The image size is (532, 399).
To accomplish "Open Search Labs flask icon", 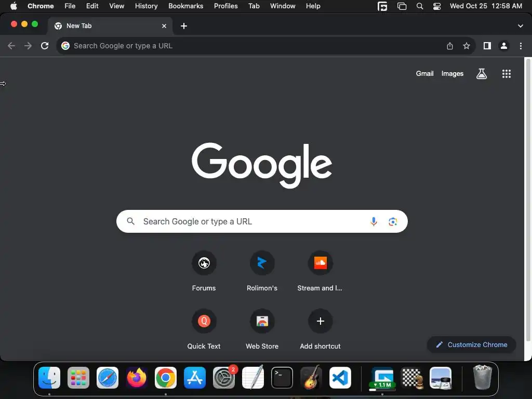I will [x=482, y=74].
